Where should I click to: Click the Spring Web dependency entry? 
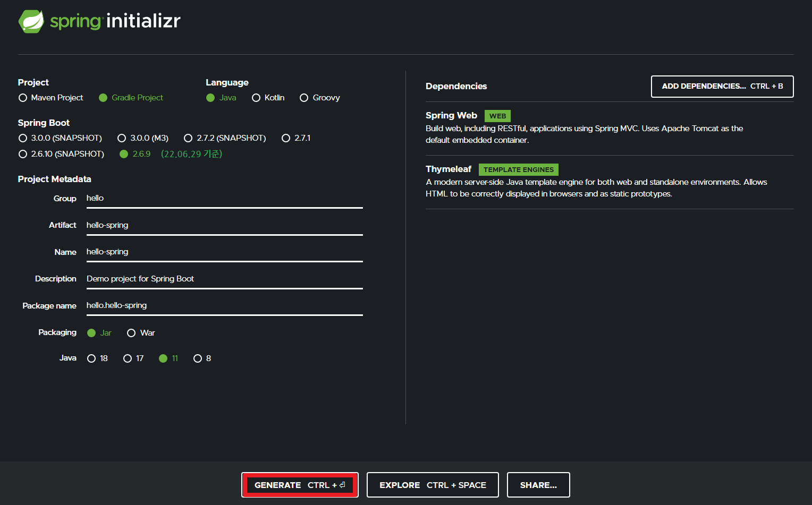click(610, 128)
